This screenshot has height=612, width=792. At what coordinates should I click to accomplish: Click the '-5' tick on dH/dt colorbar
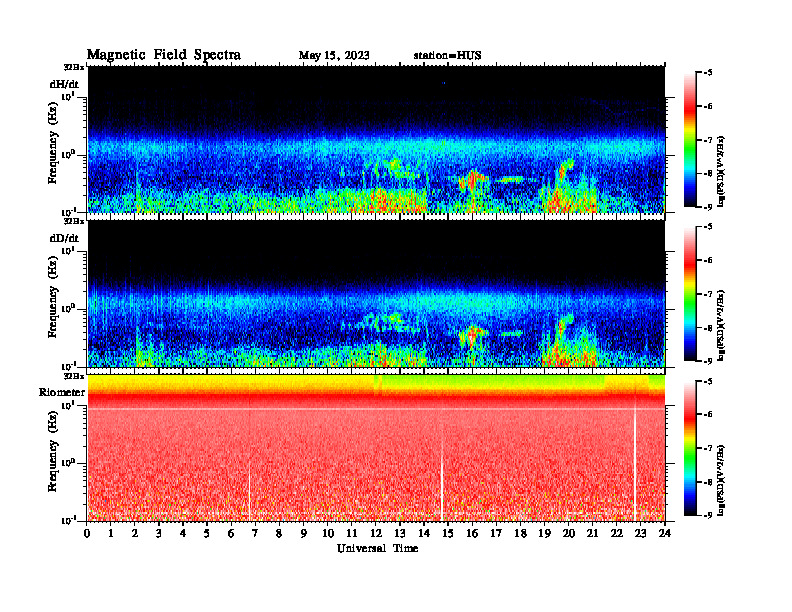click(708, 73)
